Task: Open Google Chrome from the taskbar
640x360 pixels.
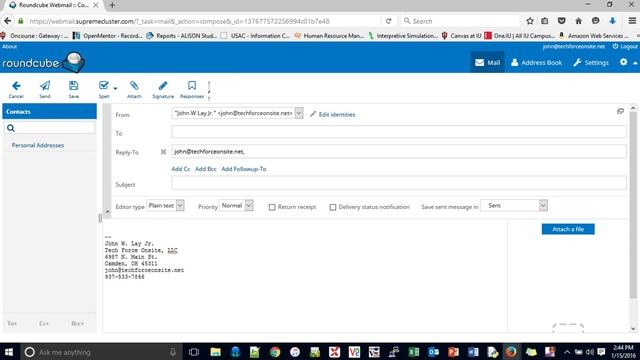Action: 275,352
